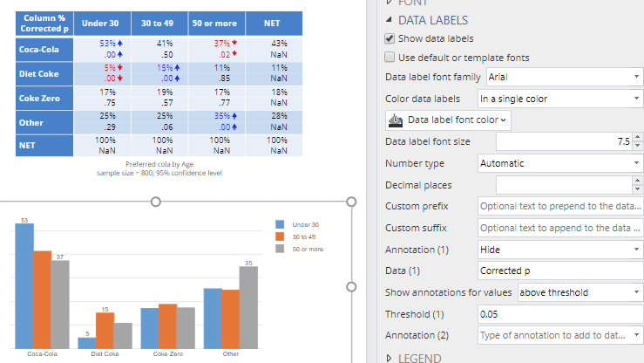Decrease decimal places with the down arrow

pos(635,188)
